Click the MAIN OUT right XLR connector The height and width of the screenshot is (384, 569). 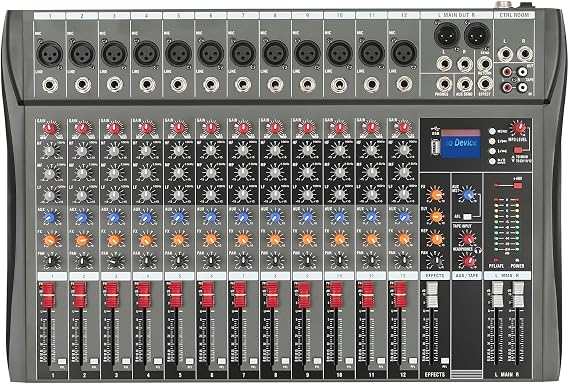[476, 35]
